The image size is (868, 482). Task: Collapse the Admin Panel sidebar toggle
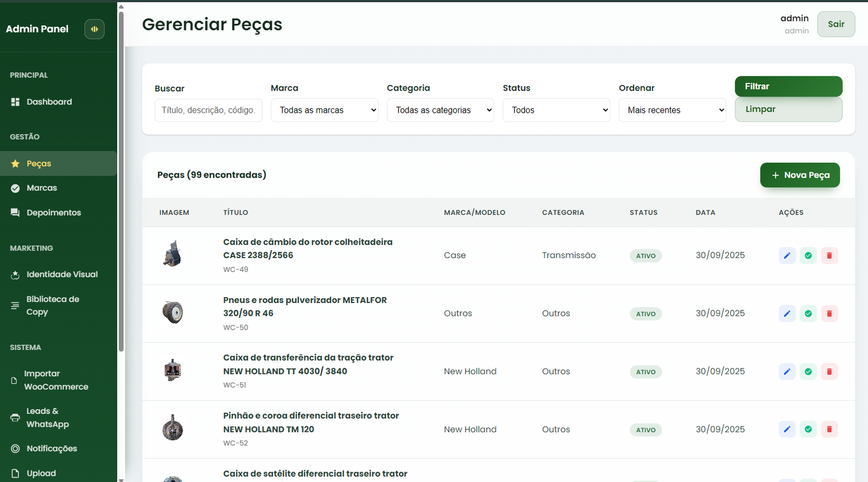click(x=94, y=29)
